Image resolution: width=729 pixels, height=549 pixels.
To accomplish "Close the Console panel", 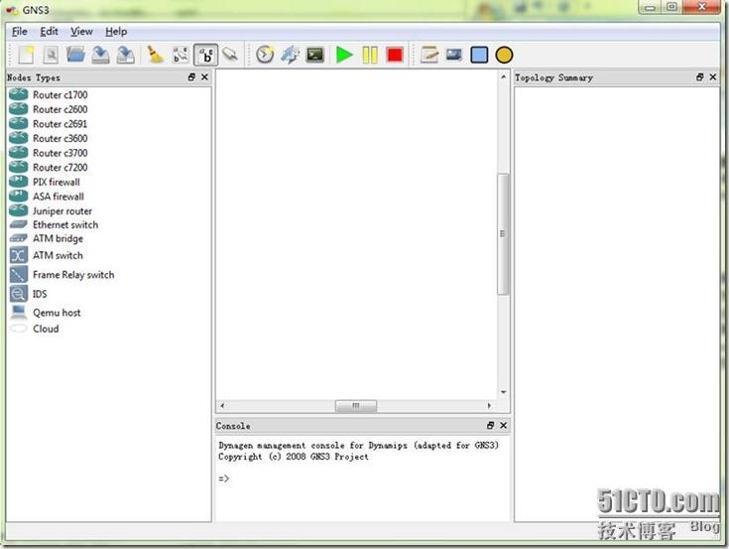I will click(x=503, y=425).
